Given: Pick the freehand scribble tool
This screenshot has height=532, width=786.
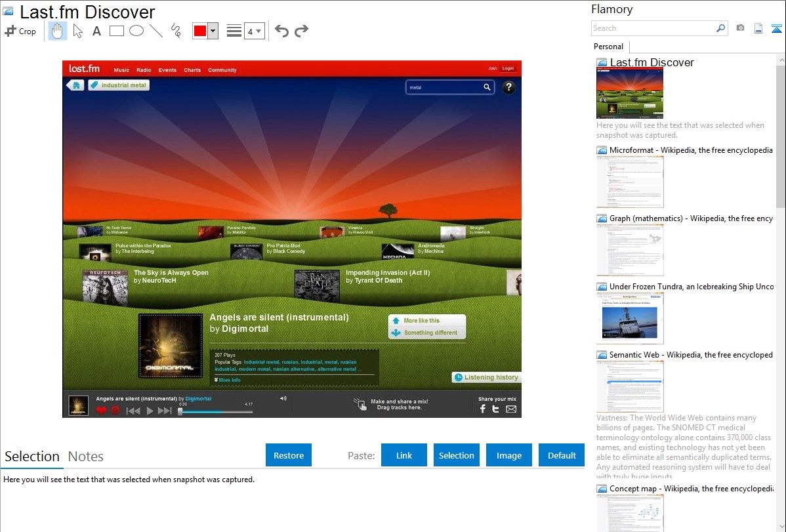Looking at the screenshot, I should click(x=176, y=31).
